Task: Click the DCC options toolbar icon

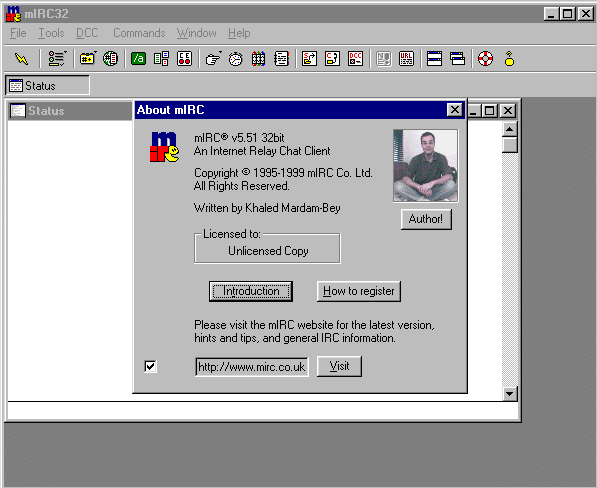Action: pos(355,59)
